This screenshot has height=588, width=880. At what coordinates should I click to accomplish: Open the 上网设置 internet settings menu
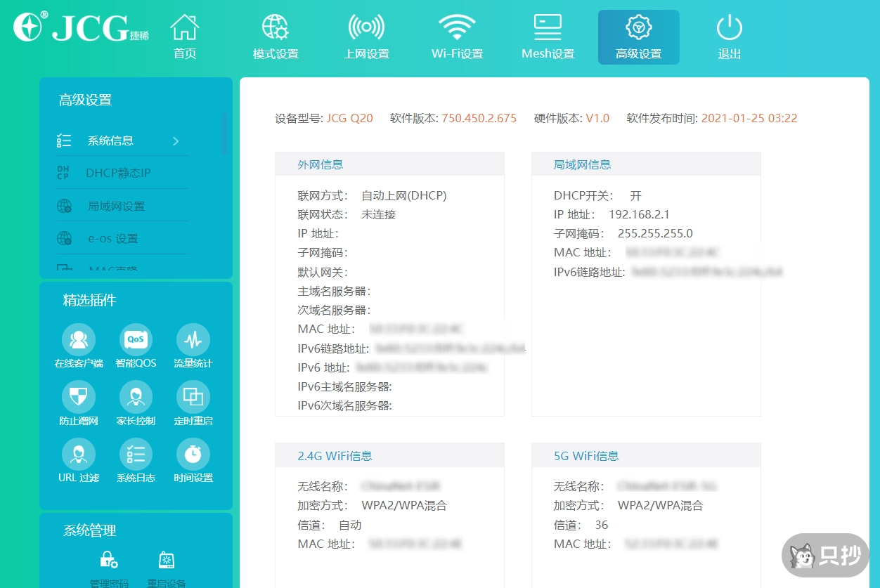pos(365,35)
